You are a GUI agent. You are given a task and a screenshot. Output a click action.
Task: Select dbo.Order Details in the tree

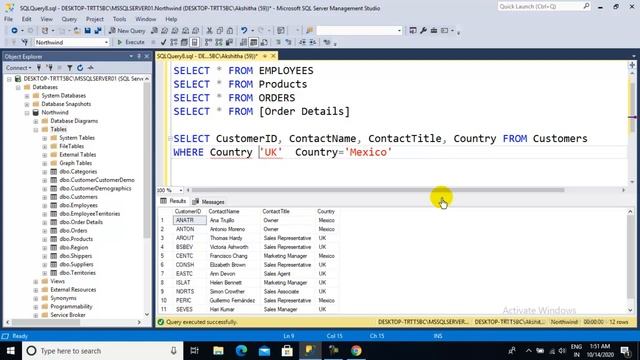click(x=81, y=222)
